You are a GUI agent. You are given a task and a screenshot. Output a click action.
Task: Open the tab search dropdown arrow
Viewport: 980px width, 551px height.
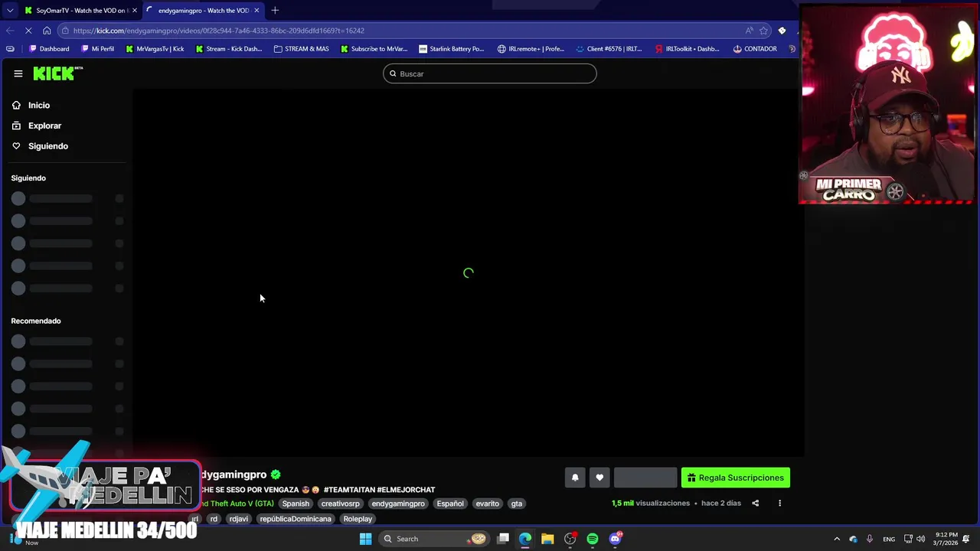click(x=9, y=10)
